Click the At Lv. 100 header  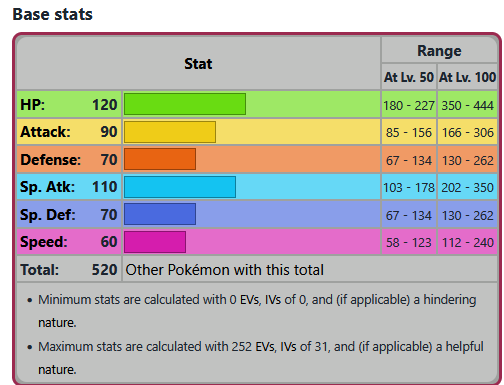coord(467,77)
